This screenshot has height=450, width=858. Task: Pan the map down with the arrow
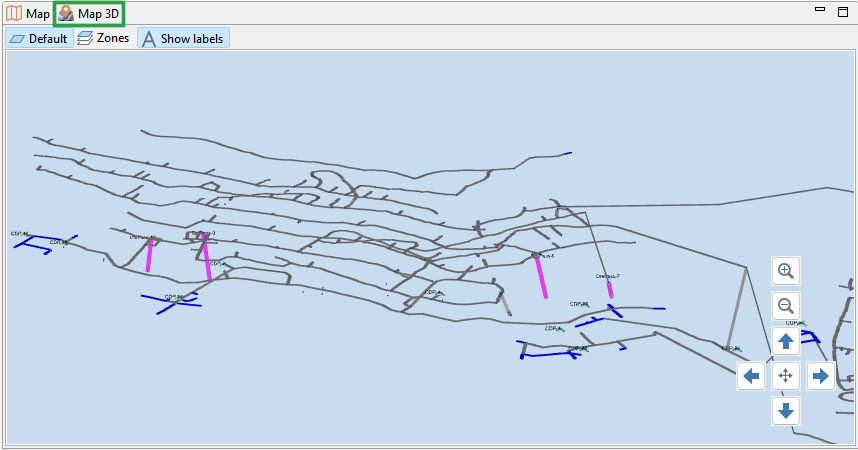coord(786,411)
